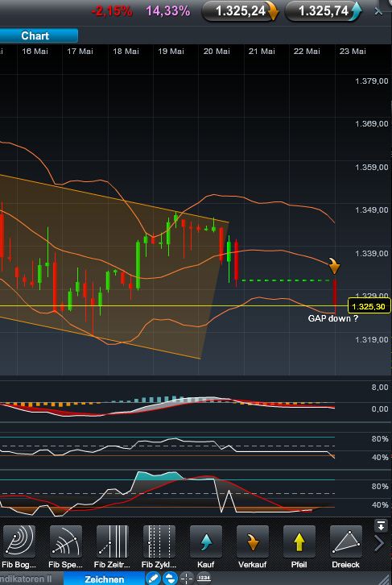Select the 'GAP down ?' chart annotation
Image resolution: width=392 pixels, height=585 pixels.
[333, 318]
